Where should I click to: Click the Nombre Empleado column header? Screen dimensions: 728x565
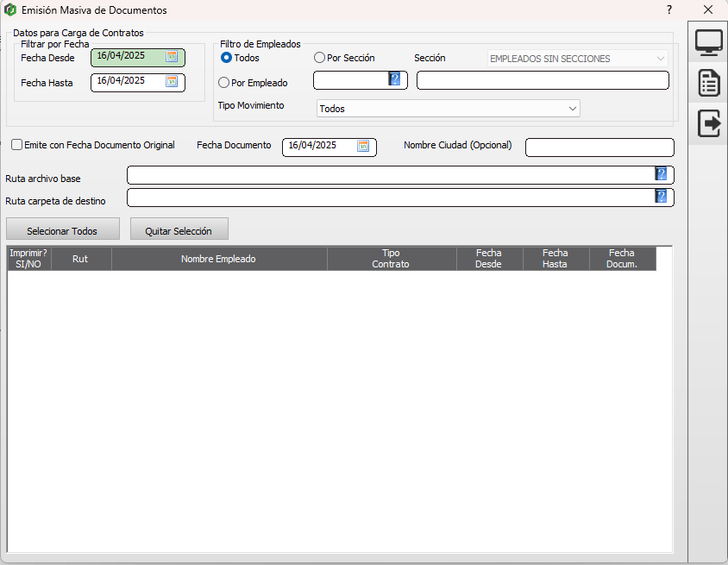point(219,259)
